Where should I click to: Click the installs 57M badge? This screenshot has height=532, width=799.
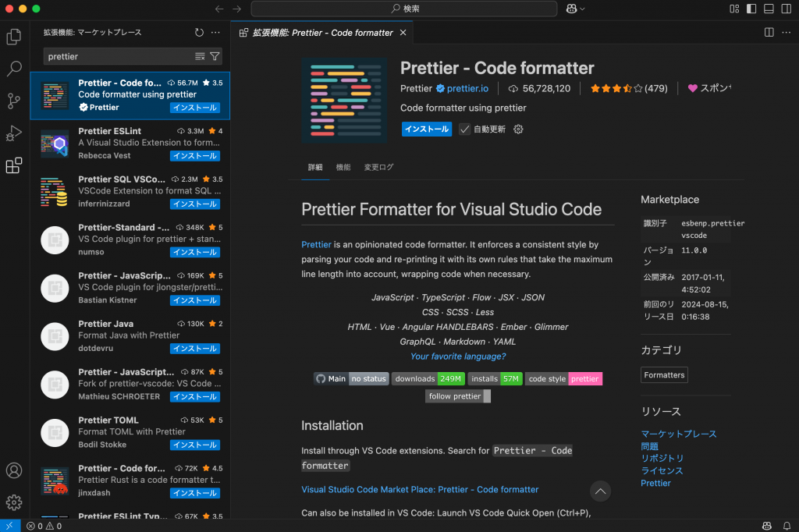(495, 378)
